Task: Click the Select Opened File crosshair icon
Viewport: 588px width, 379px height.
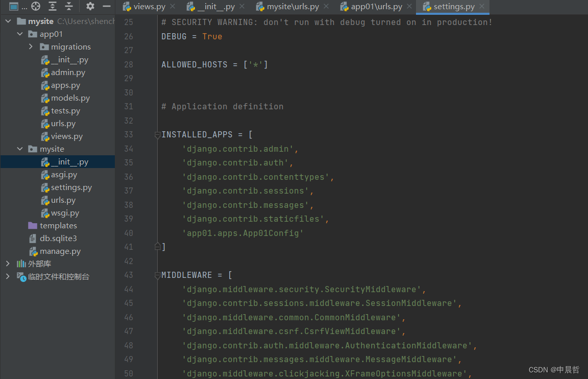Action: [35, 7]
